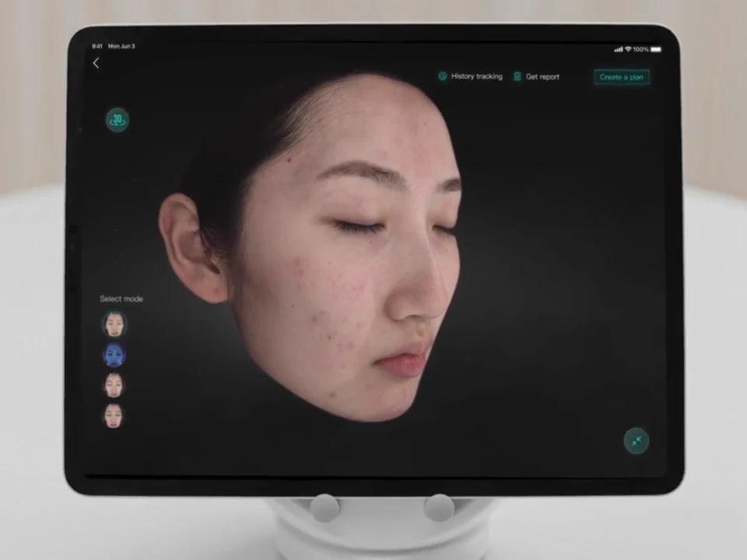This screenshot has width=747, height=560.
Task: Tap the battery status icon
Action: tap(655, 50)
